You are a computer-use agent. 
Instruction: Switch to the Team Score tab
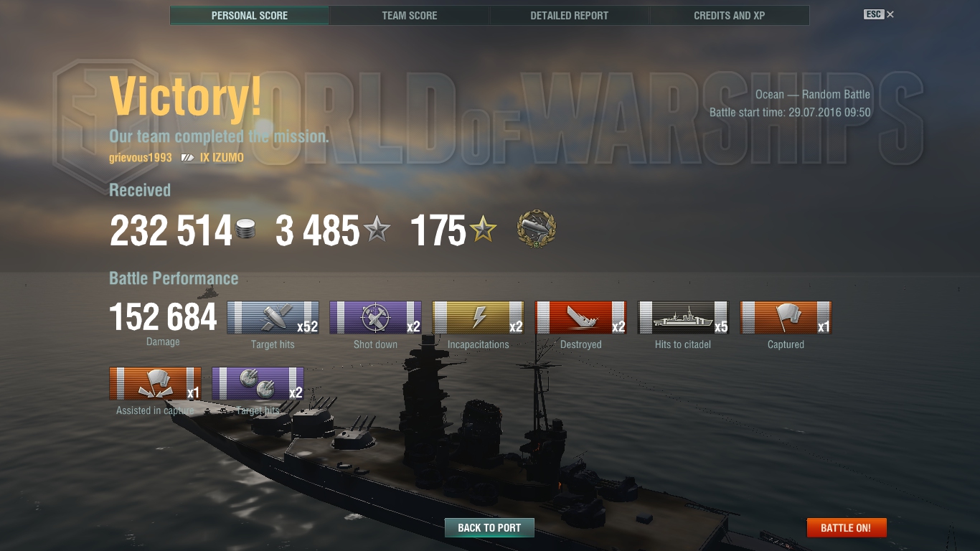coord(410,15)
